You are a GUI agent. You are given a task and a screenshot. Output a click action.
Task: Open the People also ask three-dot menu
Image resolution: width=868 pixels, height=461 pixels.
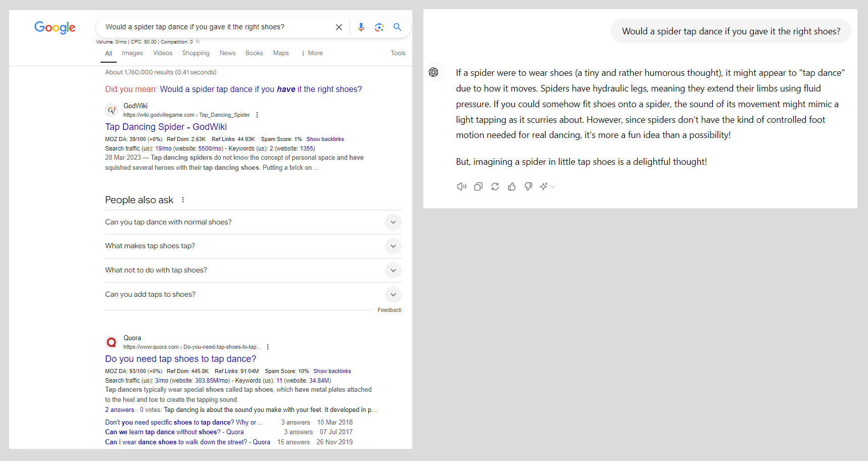coord(183,200)
